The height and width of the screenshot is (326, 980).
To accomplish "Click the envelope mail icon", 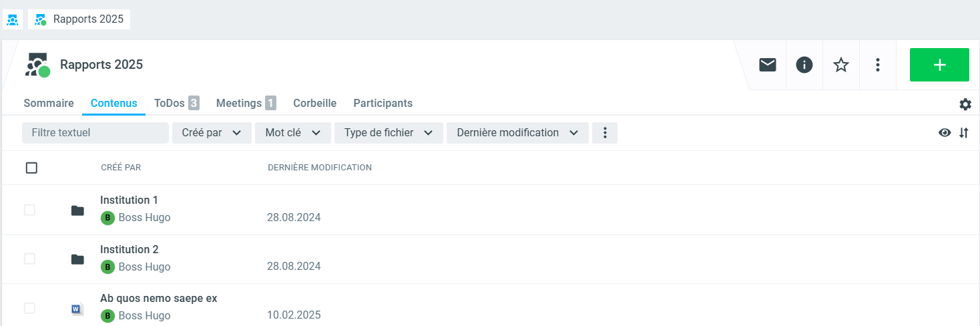I will pos(767,65).
